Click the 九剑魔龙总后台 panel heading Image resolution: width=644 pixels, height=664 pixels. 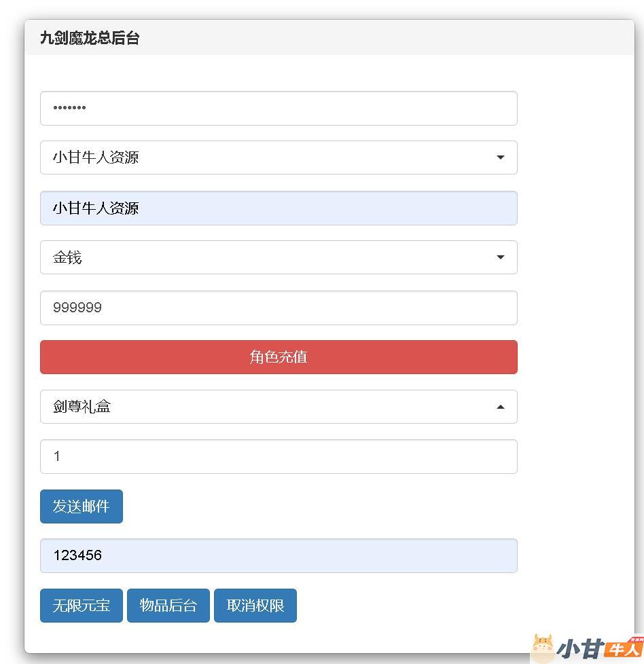(x=90, y=38)
